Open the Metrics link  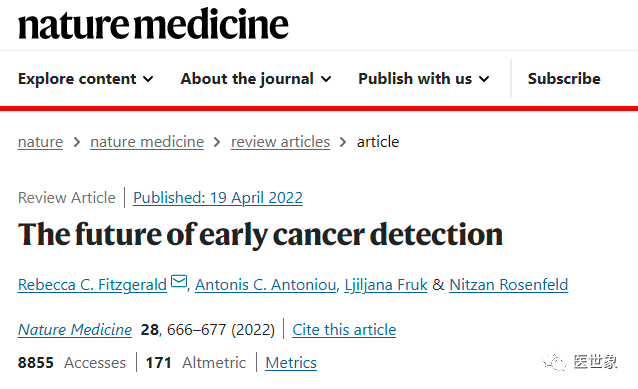pyautogui.click(x=291, y=363)
